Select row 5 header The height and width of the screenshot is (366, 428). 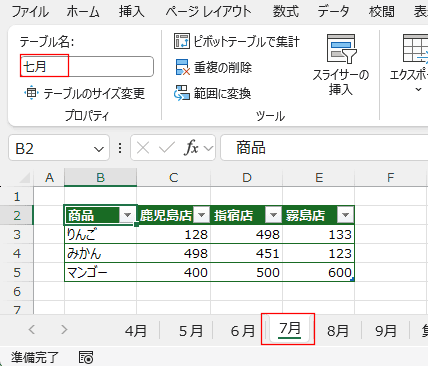(x=17, y=272)
